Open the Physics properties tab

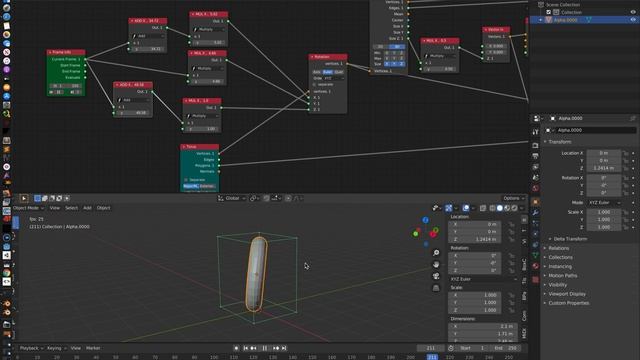click(x=535, y=233)
